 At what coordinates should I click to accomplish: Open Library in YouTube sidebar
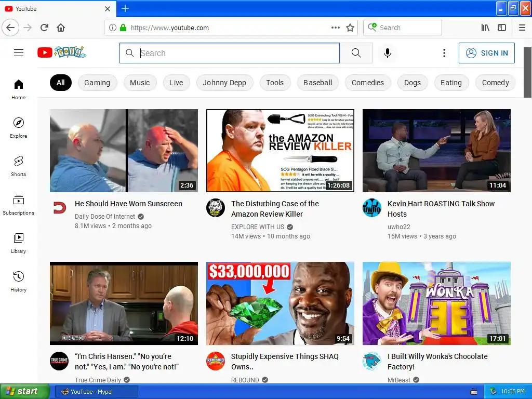tap(19, 243)
